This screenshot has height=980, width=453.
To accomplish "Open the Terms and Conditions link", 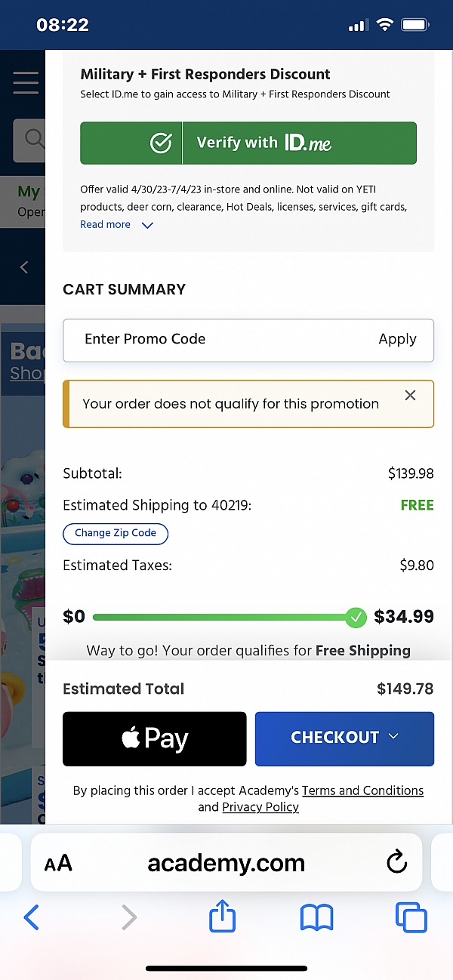I will tap(362, 790).
